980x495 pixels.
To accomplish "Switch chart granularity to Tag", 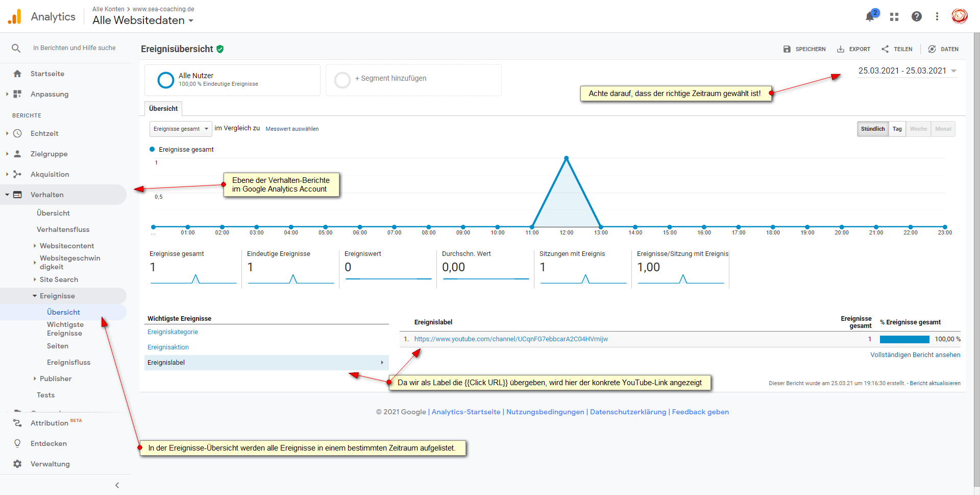I will [x=897, y=129].
